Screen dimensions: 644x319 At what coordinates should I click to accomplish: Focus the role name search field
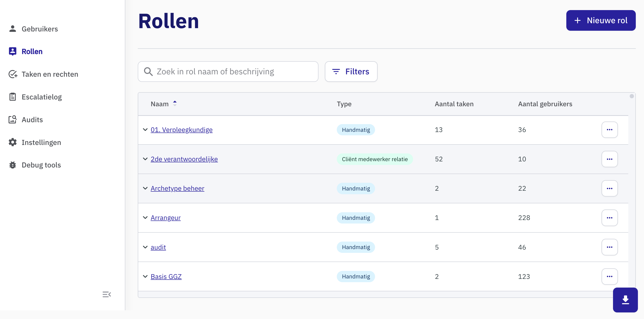[228, 72]
